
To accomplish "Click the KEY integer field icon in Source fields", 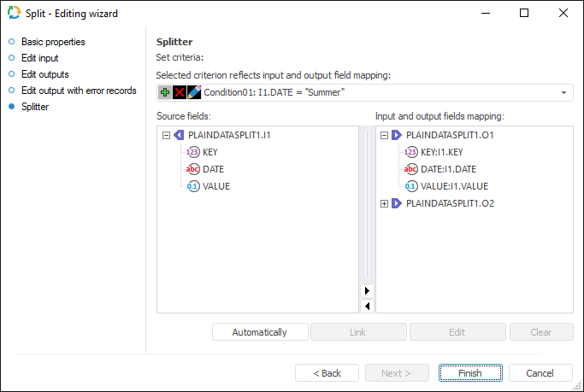I will tap(192, 152).
